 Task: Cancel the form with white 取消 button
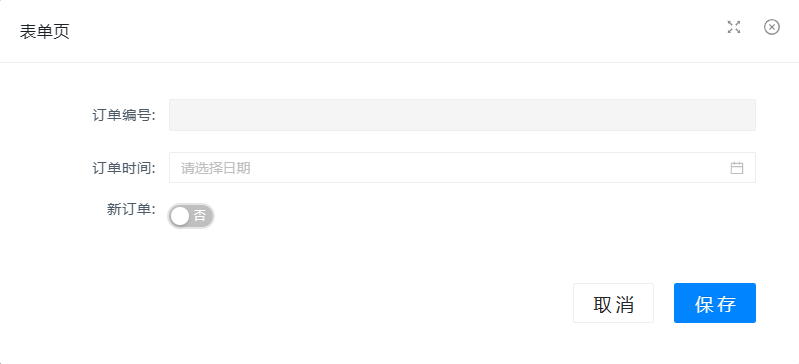[613, 303]
